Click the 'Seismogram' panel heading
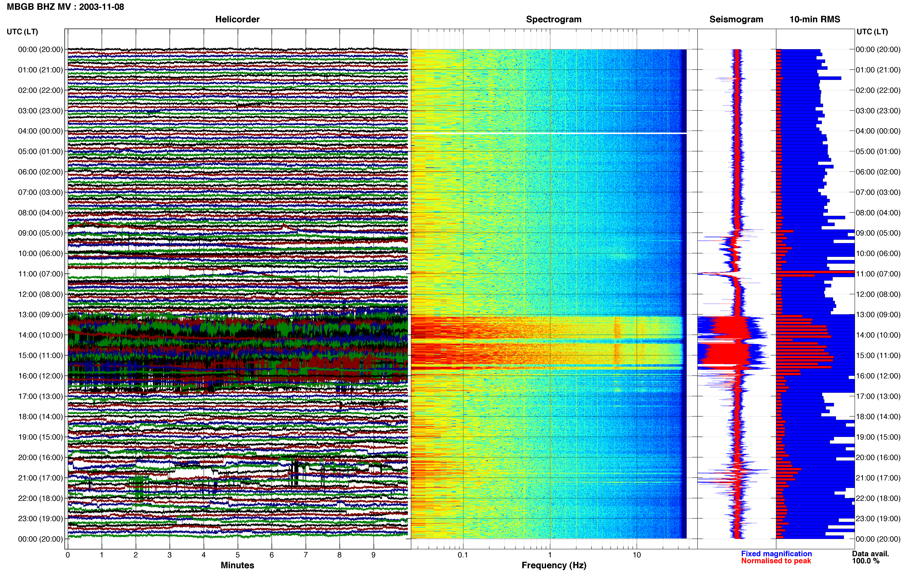924x578 pixels. 736,20
